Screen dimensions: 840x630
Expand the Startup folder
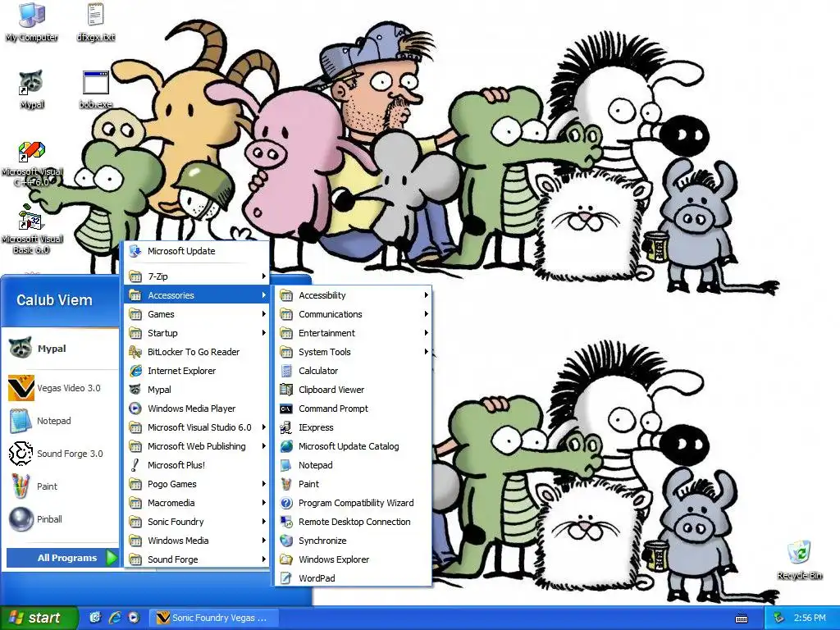tap(197, 333)
